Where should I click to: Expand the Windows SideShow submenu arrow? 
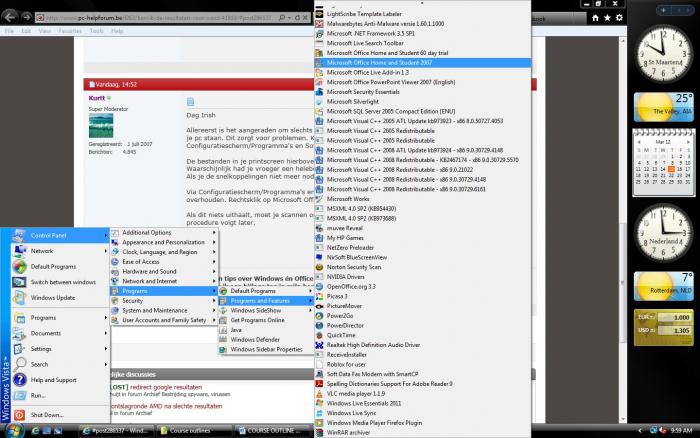[310, 310]
